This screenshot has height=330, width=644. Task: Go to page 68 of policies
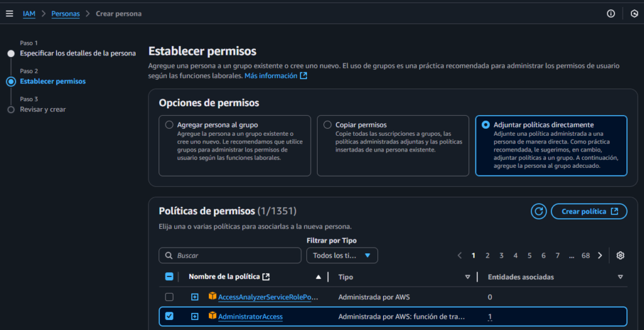586,255
